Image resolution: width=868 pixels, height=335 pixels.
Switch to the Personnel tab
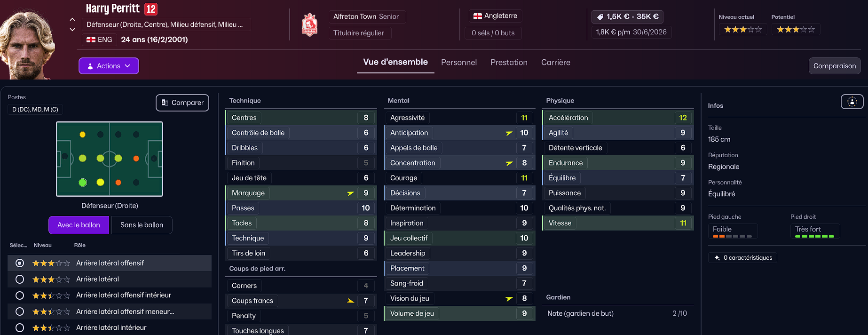tap(458, 63)
